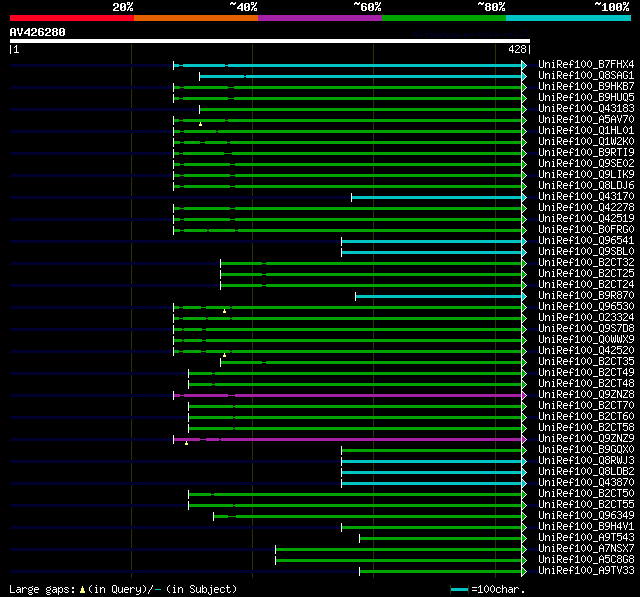Select the UniRef100_B2CT32 label
This screenshot has height=597, width=640.
tap(586, 263)
